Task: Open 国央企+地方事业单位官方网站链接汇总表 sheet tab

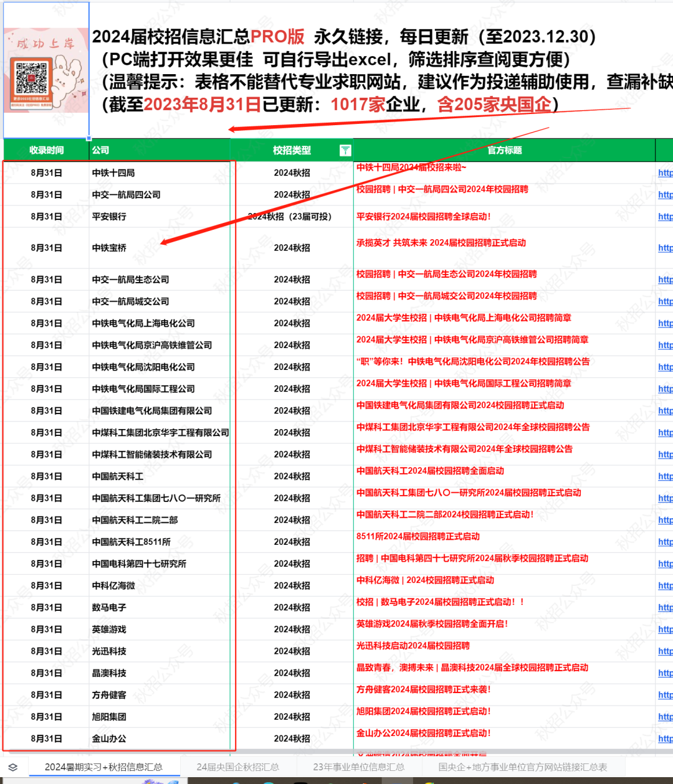Action: [522, 767]
